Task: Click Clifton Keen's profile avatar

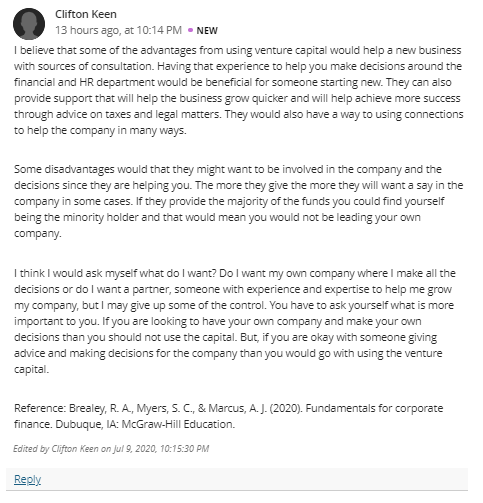Action: coord(29,24)
